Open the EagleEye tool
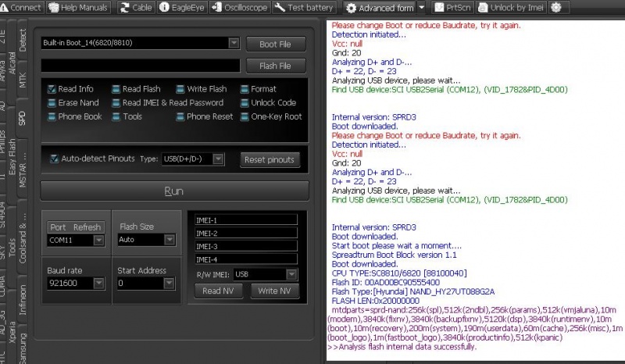 [165, 7]
